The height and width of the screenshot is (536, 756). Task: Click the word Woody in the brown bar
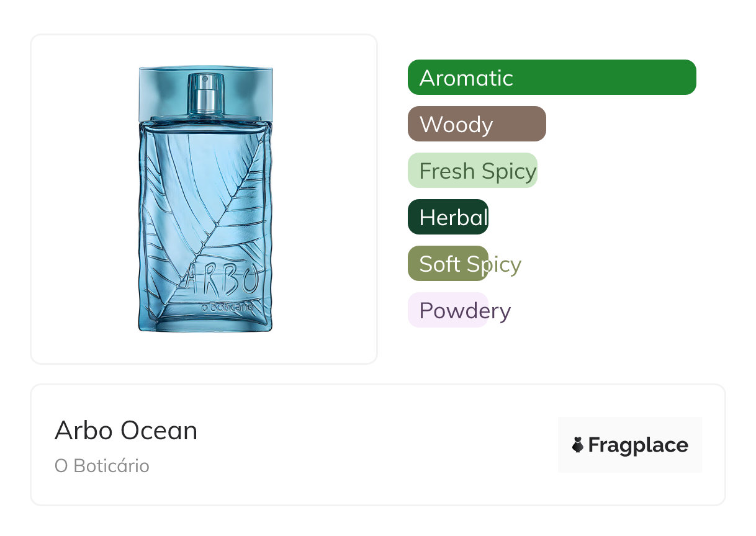(456, 125)
